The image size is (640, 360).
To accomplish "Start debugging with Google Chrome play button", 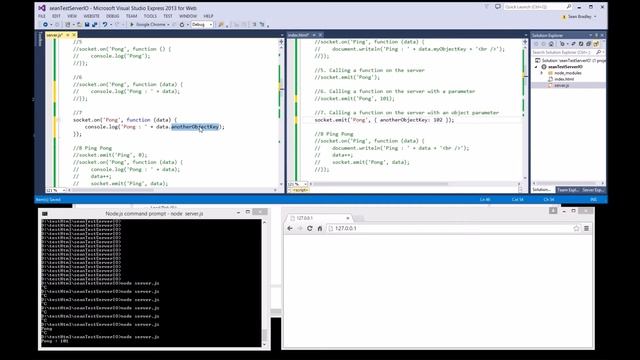I will 132,24.
